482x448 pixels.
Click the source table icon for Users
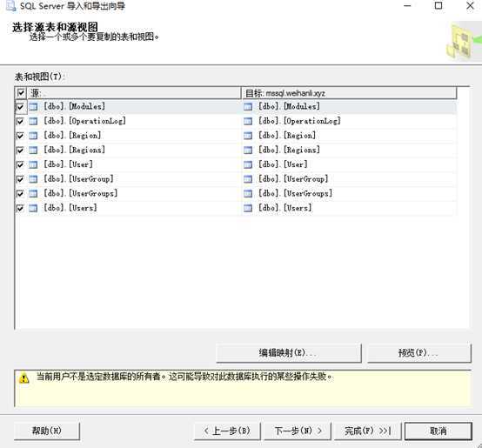[x=33, y=208]
